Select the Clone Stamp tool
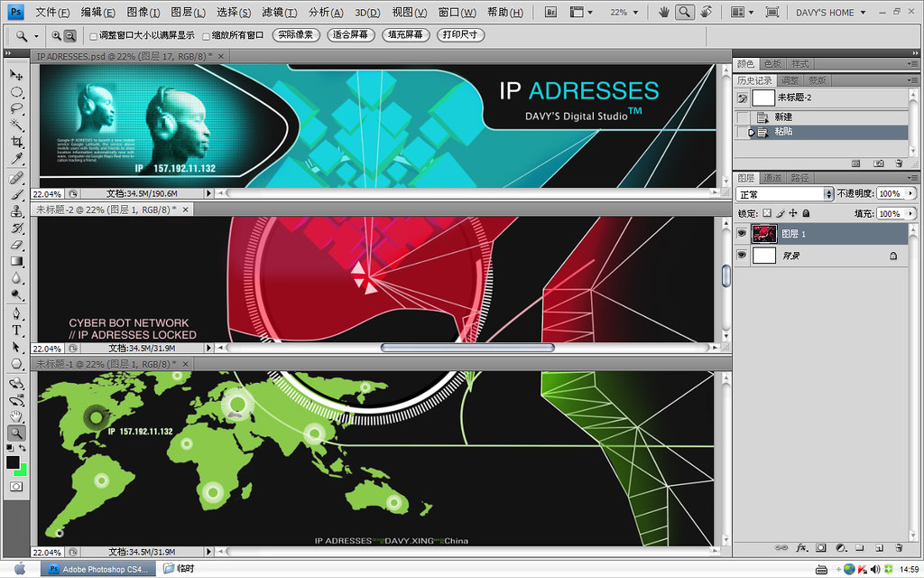924x578 pixels. click(x=16, y=211)
